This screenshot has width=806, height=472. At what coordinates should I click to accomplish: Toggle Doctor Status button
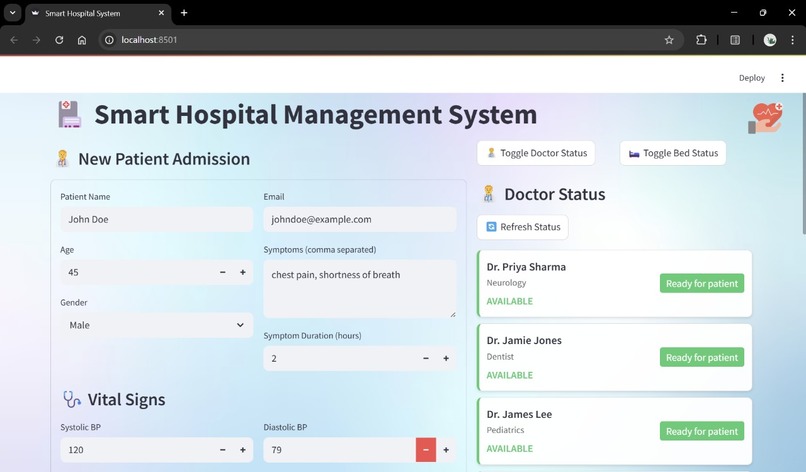(x=536, y=153)
